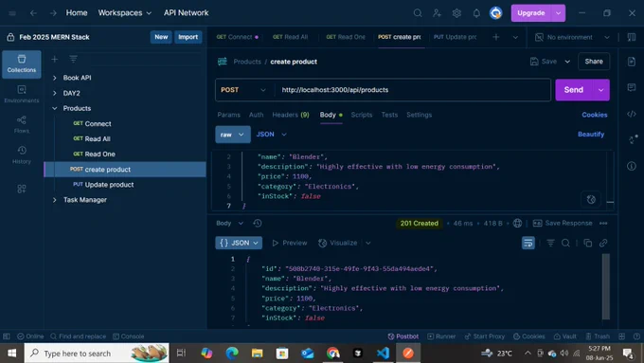The width and height of the screenshot is (644, 363).
Task: Open the environment quick look icon
Action: (632, 37)
